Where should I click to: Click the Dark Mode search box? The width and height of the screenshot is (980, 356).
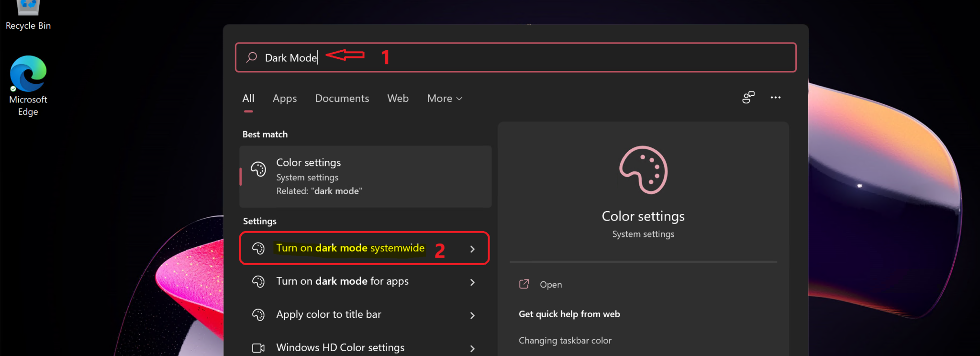[x=516, y=57]
